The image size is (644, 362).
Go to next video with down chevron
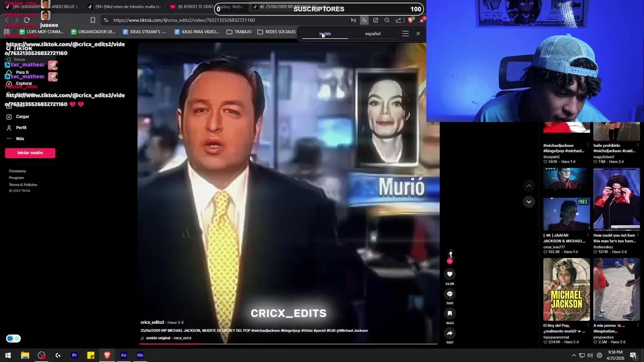click(529, 202)
